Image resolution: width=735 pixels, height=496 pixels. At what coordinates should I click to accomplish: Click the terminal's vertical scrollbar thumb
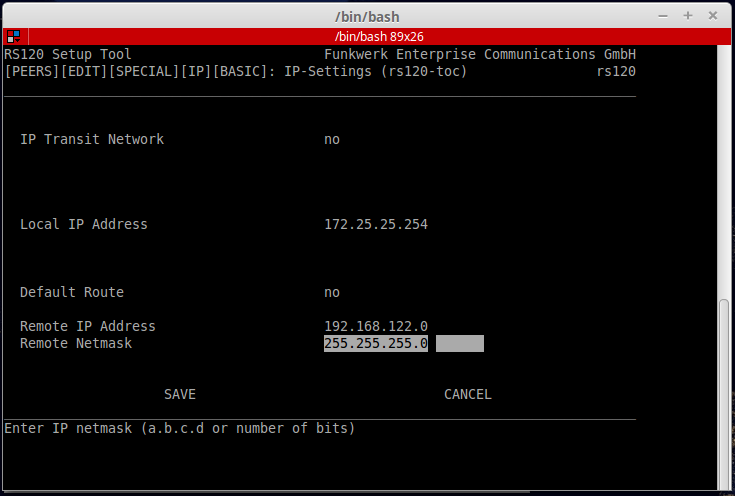[x=726, y=389]
